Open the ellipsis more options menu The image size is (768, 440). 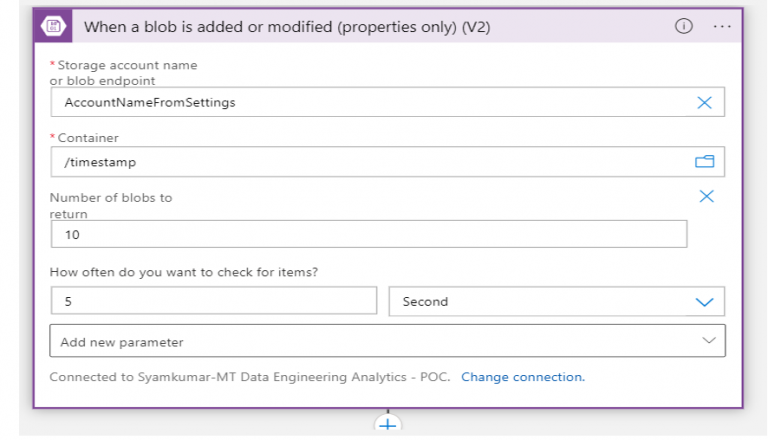point(722,27)
